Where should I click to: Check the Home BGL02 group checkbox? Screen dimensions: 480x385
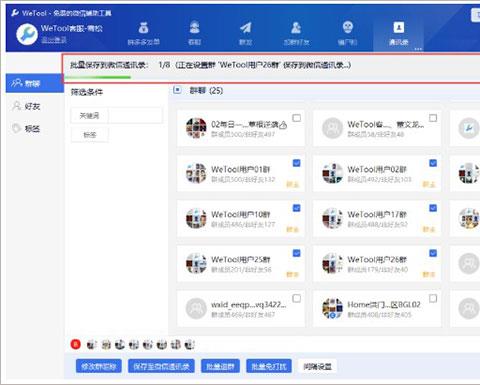click(x=433, y=298)
